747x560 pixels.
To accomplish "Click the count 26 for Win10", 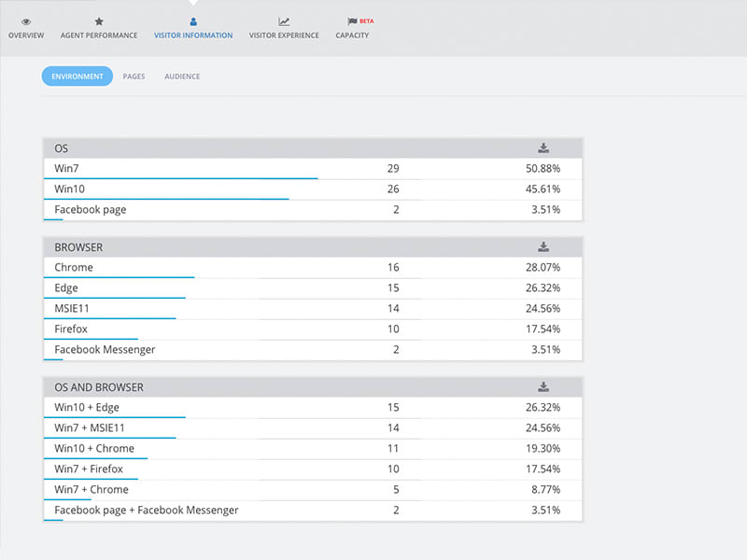I will pos(393,189).
